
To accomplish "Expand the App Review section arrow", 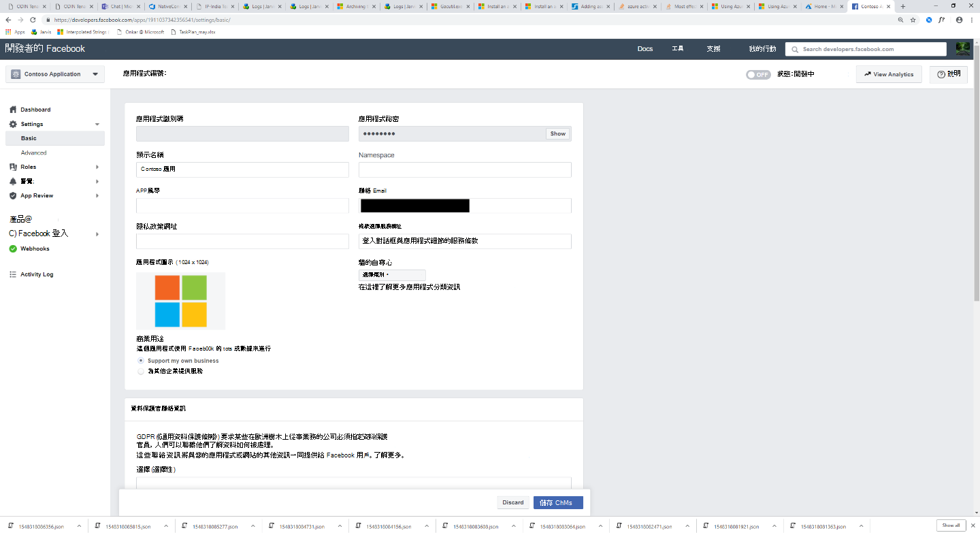I will pyautogui.click(x=97, y=196).
